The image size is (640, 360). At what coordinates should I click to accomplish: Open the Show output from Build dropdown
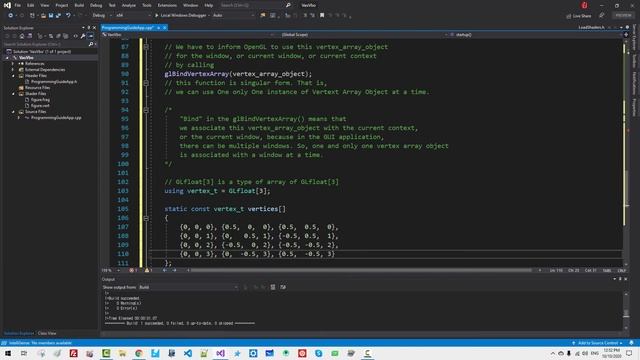(x=188, y=287)
